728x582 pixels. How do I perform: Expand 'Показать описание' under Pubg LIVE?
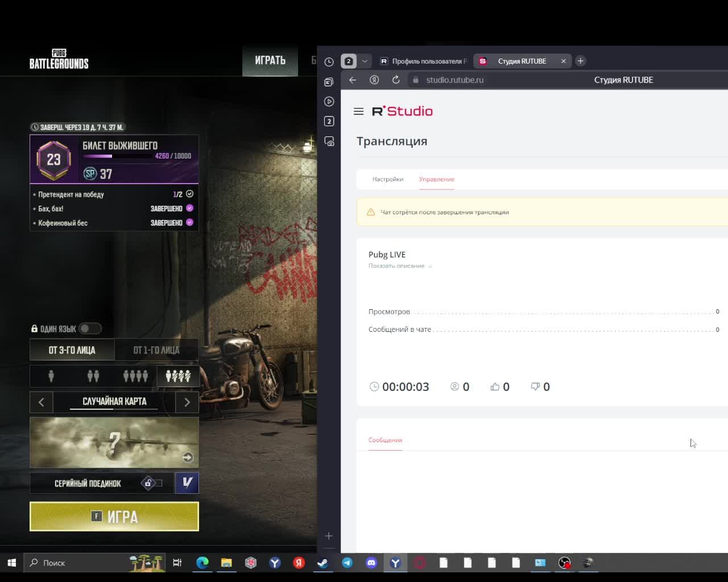tap(400, 266)
